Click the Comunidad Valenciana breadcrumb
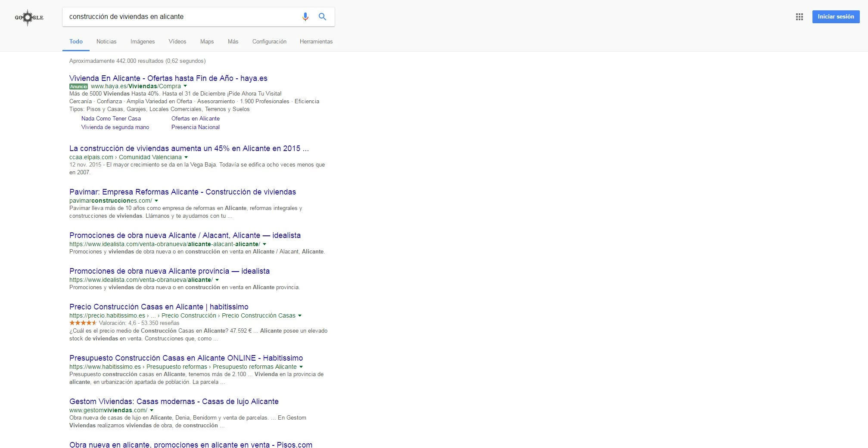The width and height of the screenshot is (868, 448). point(150,157)
